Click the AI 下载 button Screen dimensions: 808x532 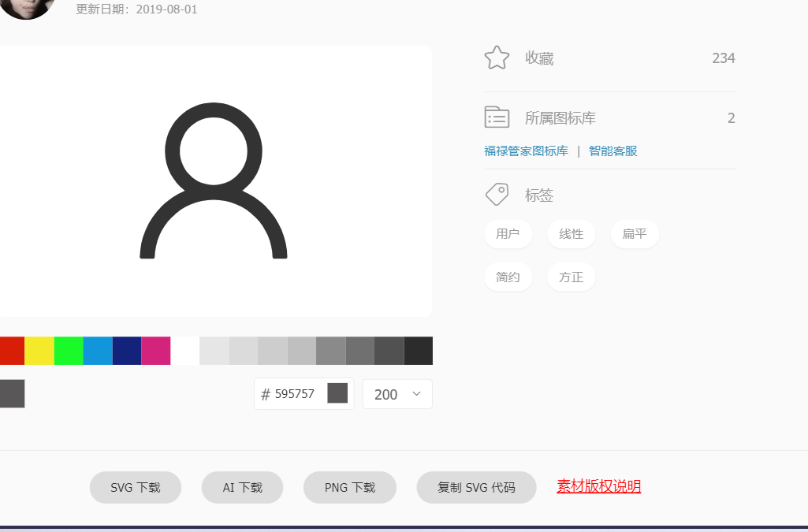click(x=242, y=487)
